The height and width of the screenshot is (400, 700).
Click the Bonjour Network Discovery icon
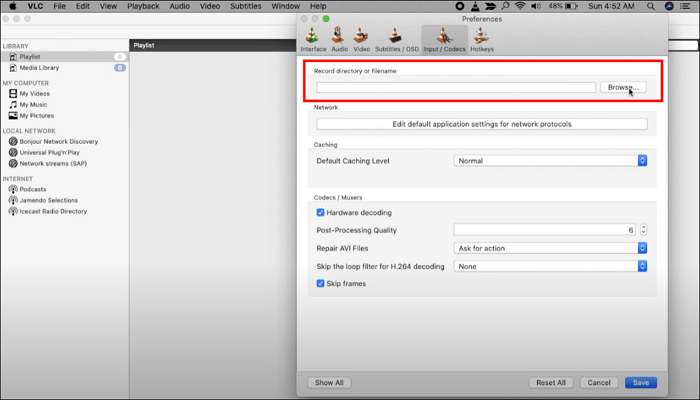click(x=13, y=142)
